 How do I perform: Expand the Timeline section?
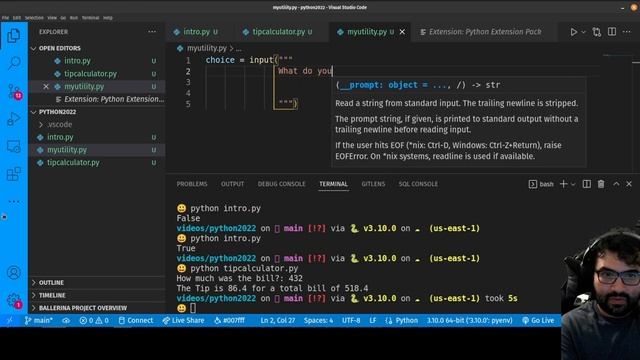52,295
